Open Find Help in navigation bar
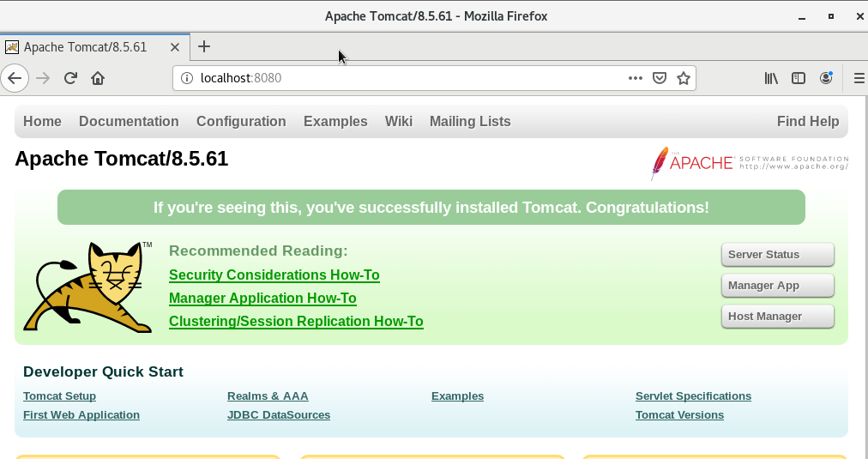Viewport: 868px width, 459px height. pyautogui.click(x=808, y=121)
